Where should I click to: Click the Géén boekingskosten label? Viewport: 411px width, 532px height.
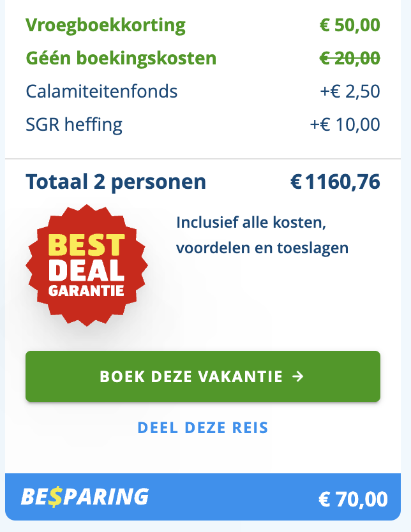[121, 58]
